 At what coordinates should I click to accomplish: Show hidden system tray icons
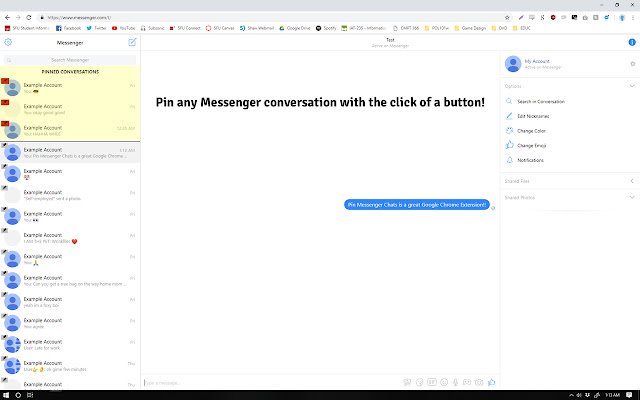571,395
